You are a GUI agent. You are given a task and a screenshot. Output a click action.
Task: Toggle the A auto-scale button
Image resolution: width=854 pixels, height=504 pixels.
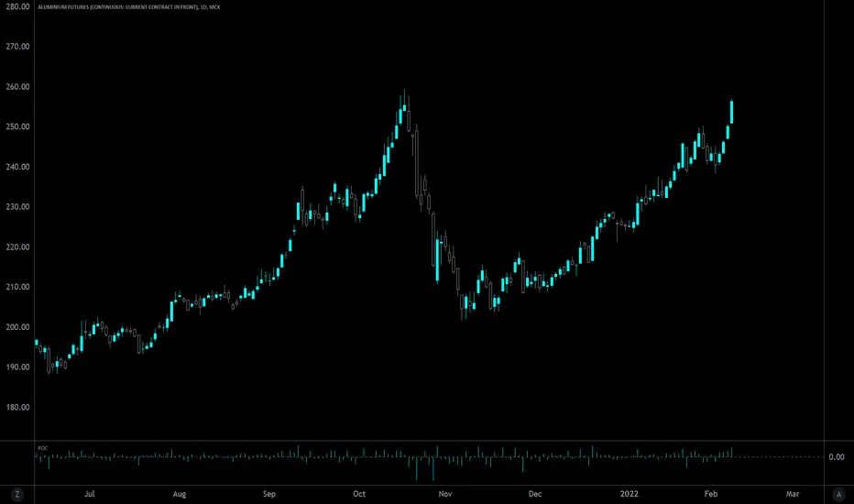pos(838,494)
